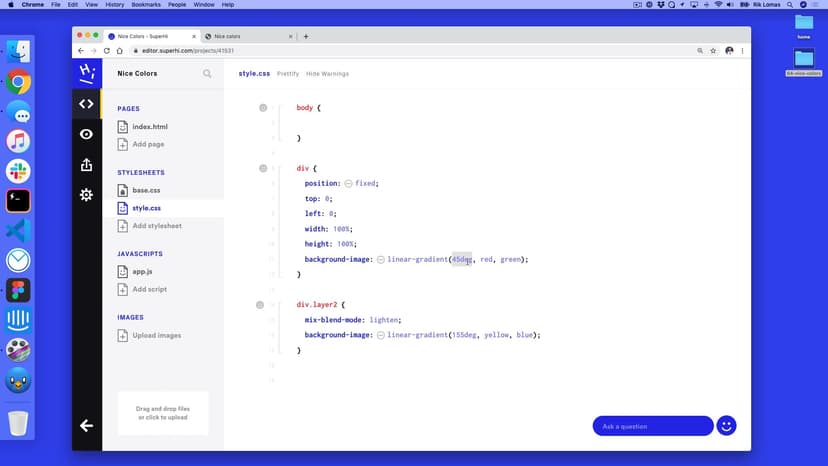This screenshot has width=828, height=466.
Task: Toggle the gutter dot beside body rule
Action: coord(262,107)
